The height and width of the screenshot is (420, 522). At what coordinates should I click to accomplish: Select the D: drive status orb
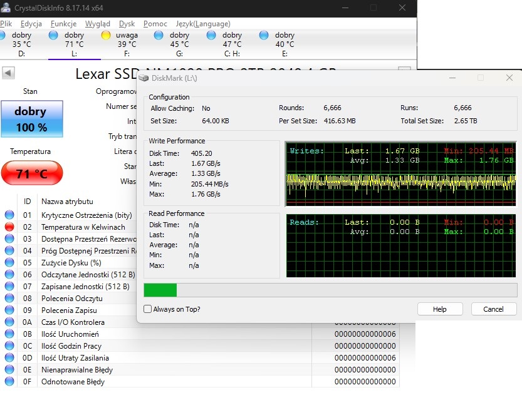(4, 36)
